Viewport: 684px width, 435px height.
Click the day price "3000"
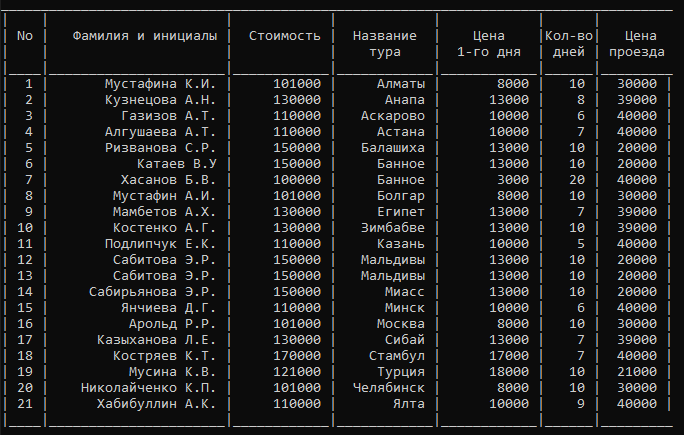click(x=513, y=180)
